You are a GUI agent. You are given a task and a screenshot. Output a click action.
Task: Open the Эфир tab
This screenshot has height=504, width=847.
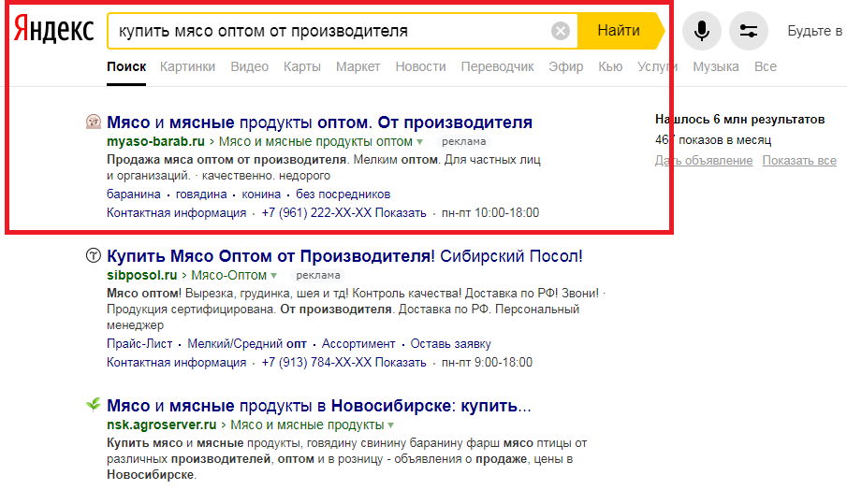click(566, 67)
